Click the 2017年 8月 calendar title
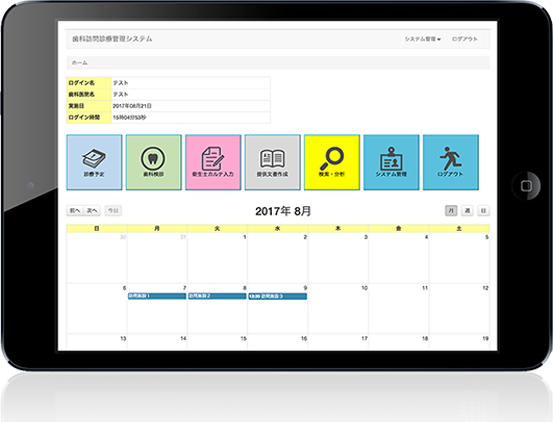Viewport: 553px width, 422px height. 283,211
